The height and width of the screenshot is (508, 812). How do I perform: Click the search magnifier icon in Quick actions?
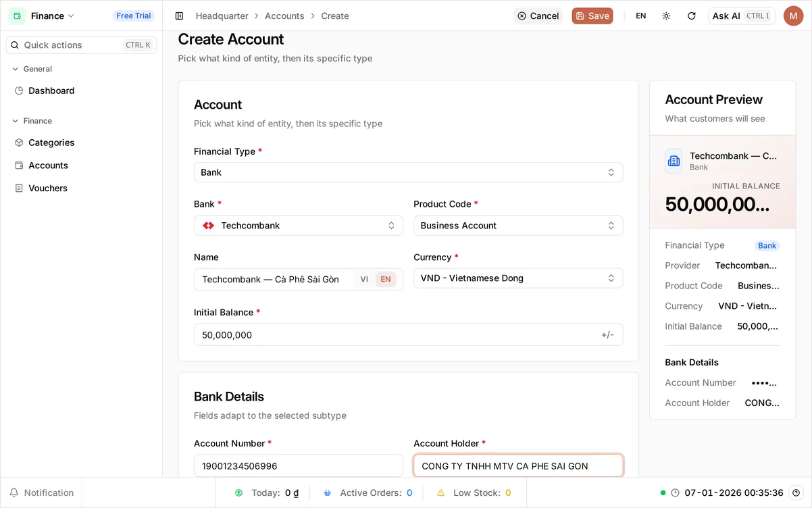point(15,45)
